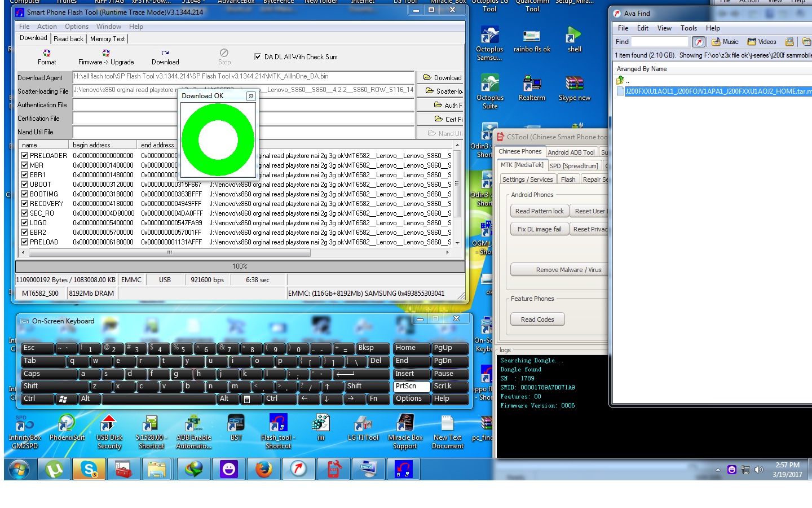Uncheck the MBR partition checkbox
This screenshot has width=812, height=508.
25,165
